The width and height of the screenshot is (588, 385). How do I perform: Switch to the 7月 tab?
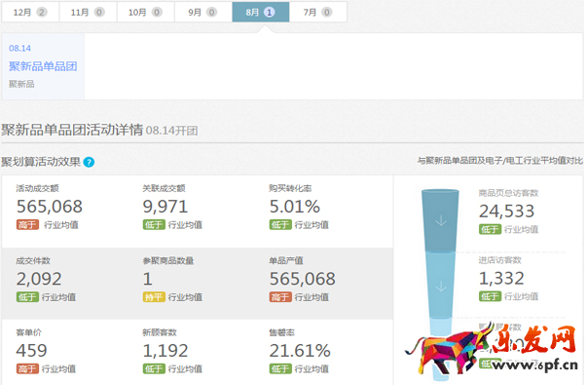coord(318,12)
